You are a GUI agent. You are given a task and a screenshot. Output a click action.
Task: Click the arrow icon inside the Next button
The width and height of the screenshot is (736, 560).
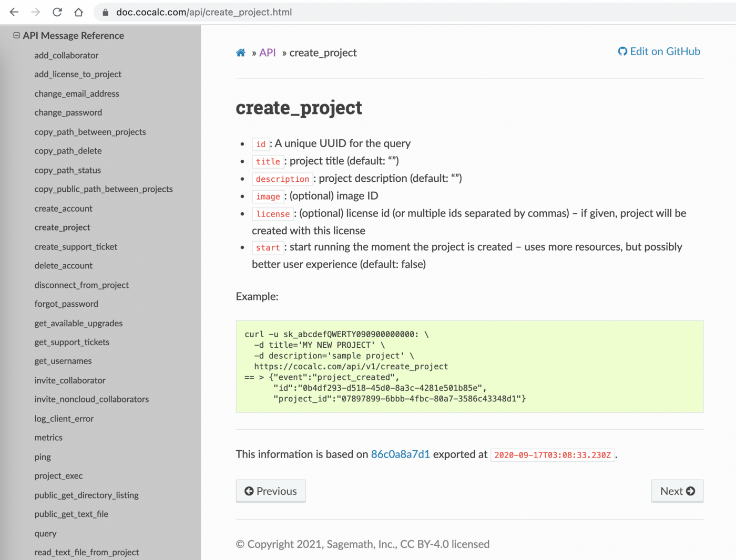pos(691,491)
